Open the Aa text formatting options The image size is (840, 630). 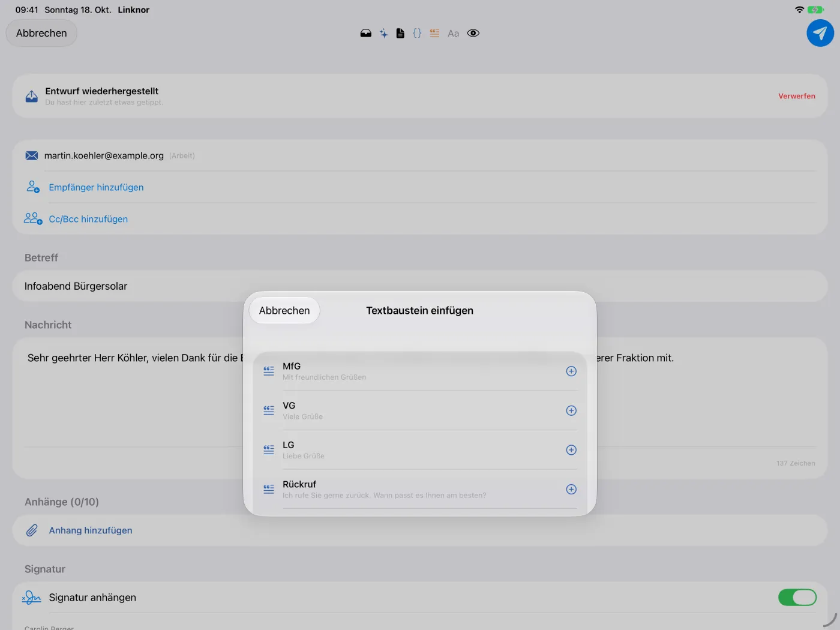[x=454, y=34]
